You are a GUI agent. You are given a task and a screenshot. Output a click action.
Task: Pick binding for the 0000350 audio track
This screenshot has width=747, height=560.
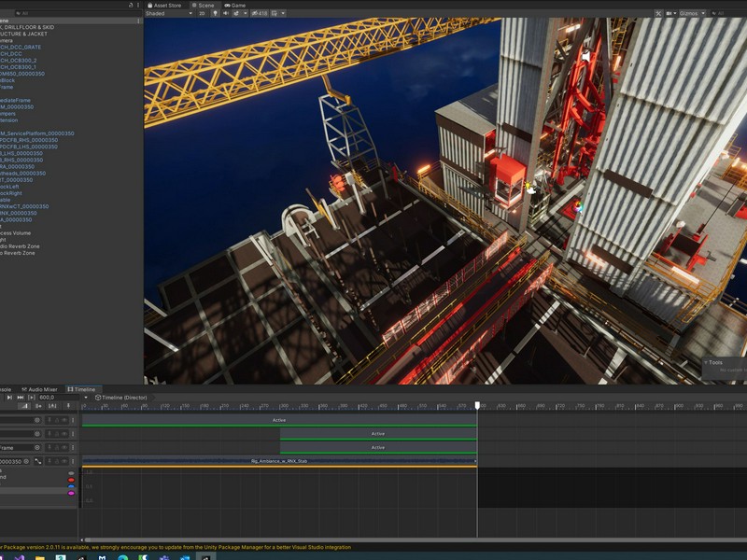26,461
